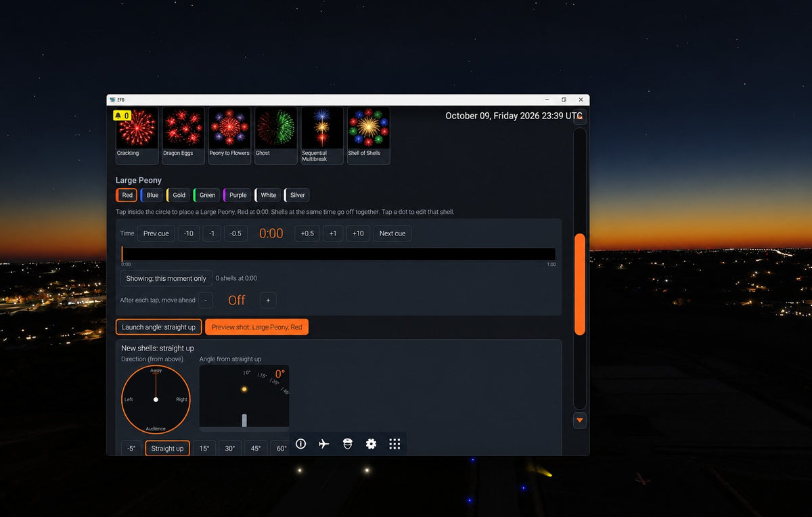The height and width of the screenshot is (517, 812).
Task: Step time back by -10
Action: [x=189, y=233]
